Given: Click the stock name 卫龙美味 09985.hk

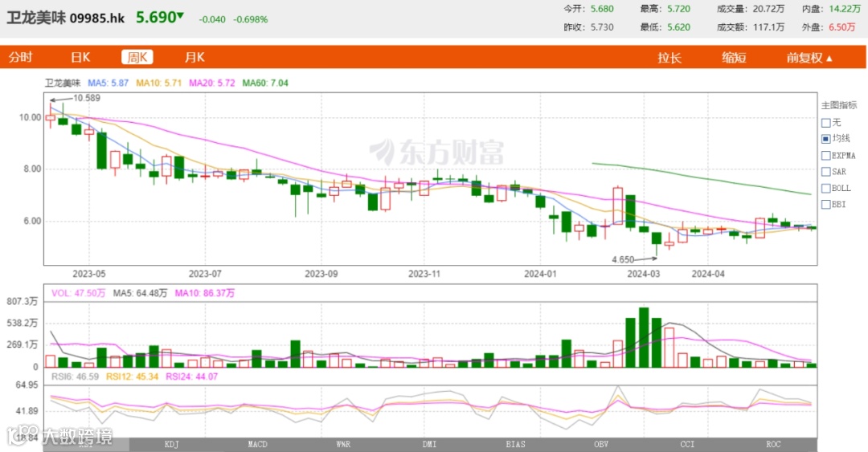Looking at the screenshot, I should [x=66, y=18].
